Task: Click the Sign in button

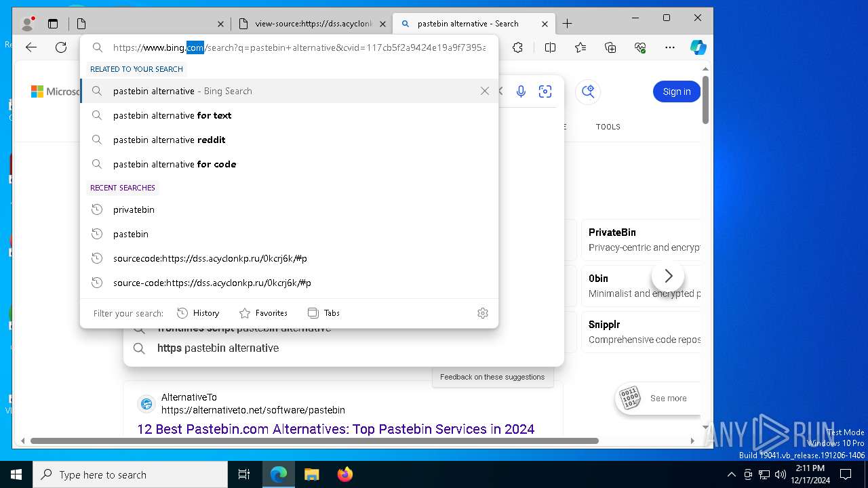Action: 677,91
